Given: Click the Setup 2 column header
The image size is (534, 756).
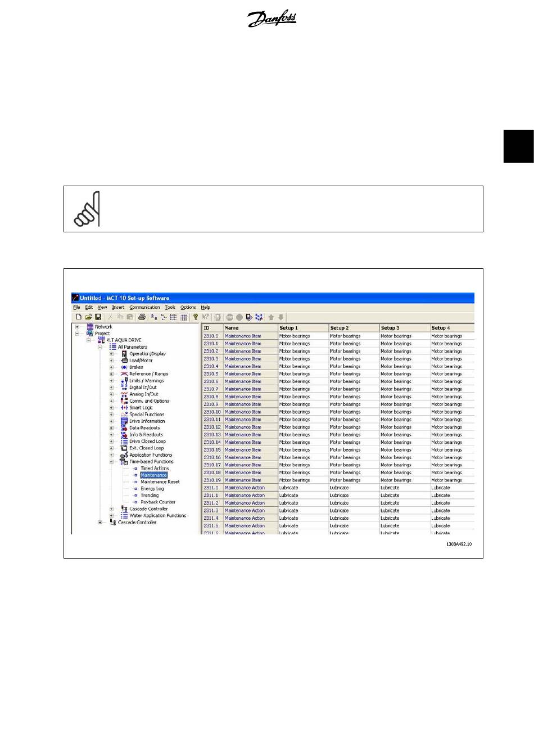Looking at the screenshot, I should pyautogui.click(x=354, y=328).
